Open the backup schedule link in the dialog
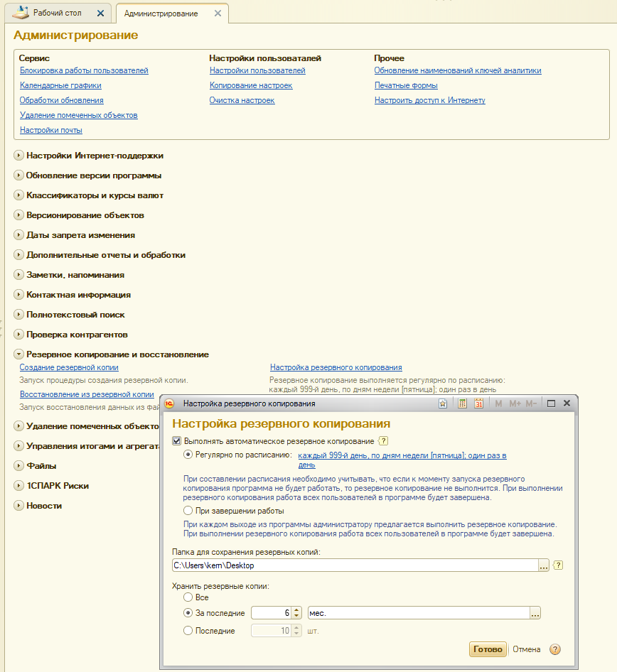 402,460
